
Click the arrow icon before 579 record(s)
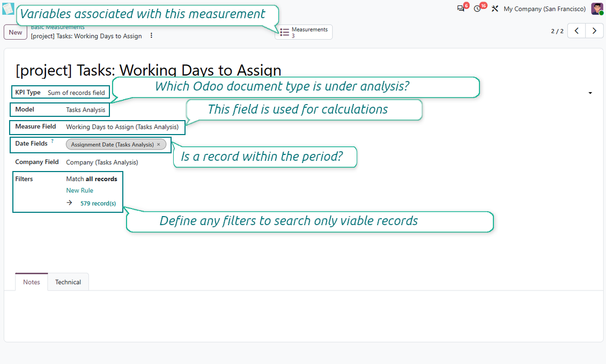pos(69,203)
